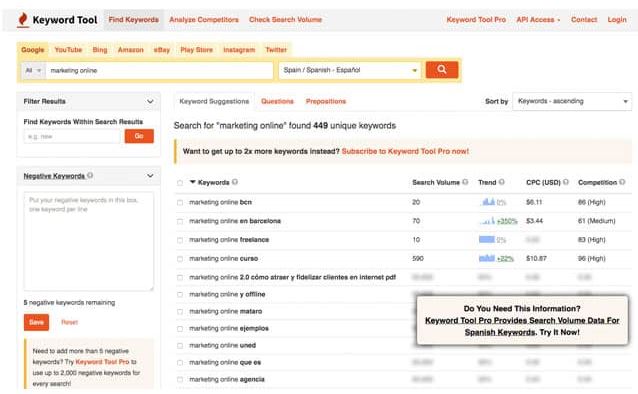Image resolution: width=638 pixels, height=394 pixels.
Task: Collapse the Filter Results panel
Action: coord(150,101)
